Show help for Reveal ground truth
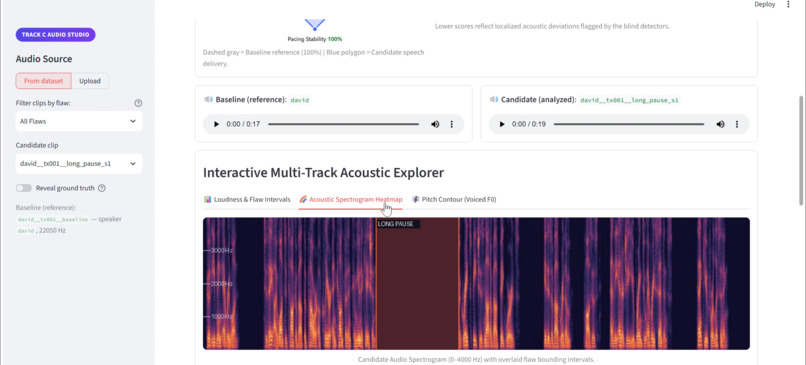This screenshot has height=365, width=806. click(102, 188)
